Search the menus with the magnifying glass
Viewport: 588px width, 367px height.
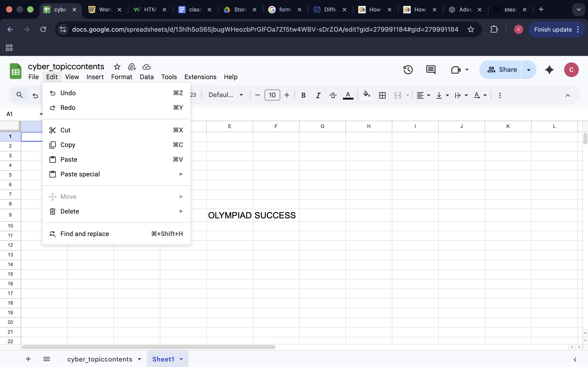click(20, 95)
